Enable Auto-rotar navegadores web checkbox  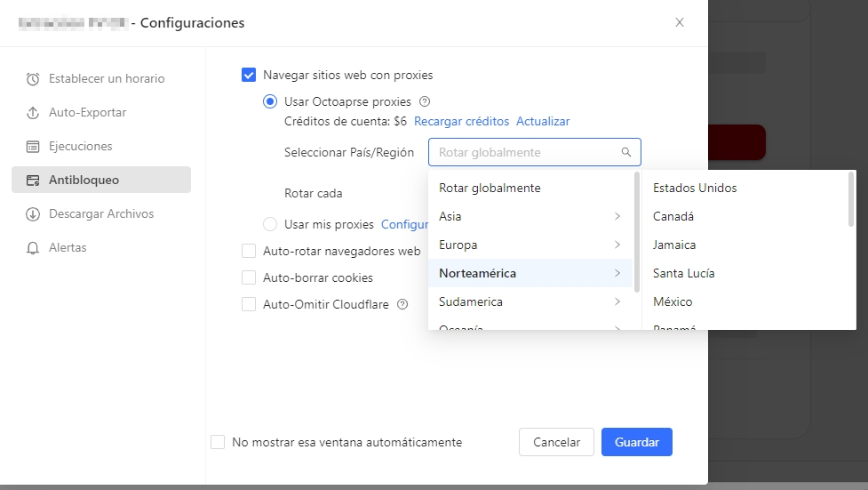(249, 251)
